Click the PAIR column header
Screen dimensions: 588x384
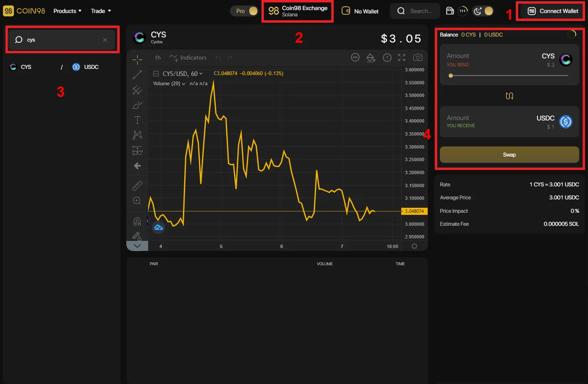[x=154, y=264]
